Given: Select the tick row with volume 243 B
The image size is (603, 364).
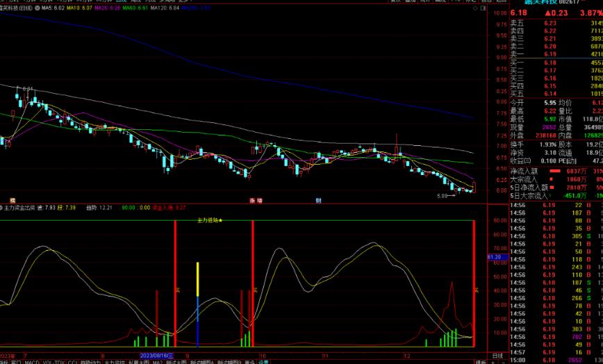Looking at the screenshot, I should coord(556,267).
